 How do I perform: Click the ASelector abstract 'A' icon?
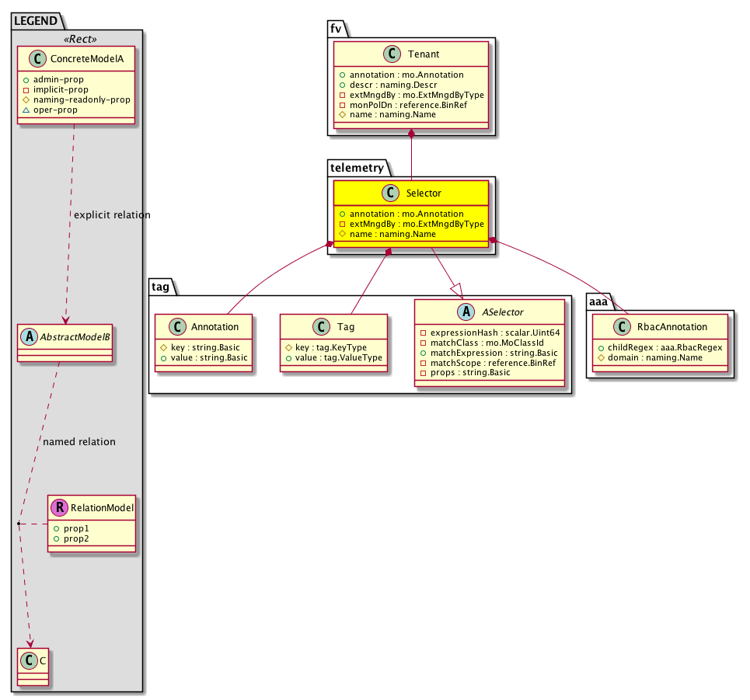(467, 312)
